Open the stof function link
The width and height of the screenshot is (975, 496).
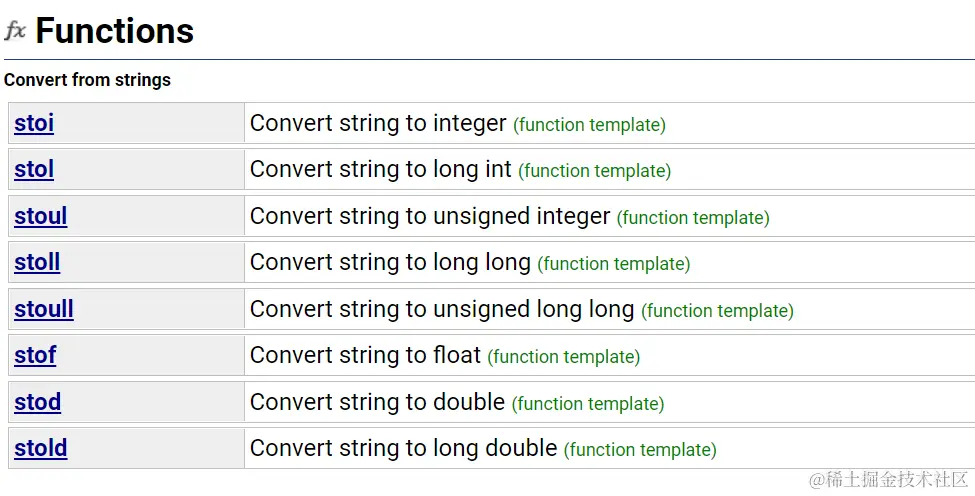(x=35, y=355)
